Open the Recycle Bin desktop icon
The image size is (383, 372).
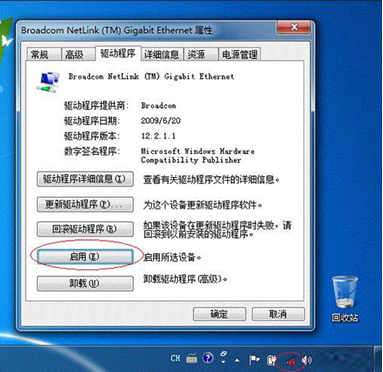(x=345, y=298)
